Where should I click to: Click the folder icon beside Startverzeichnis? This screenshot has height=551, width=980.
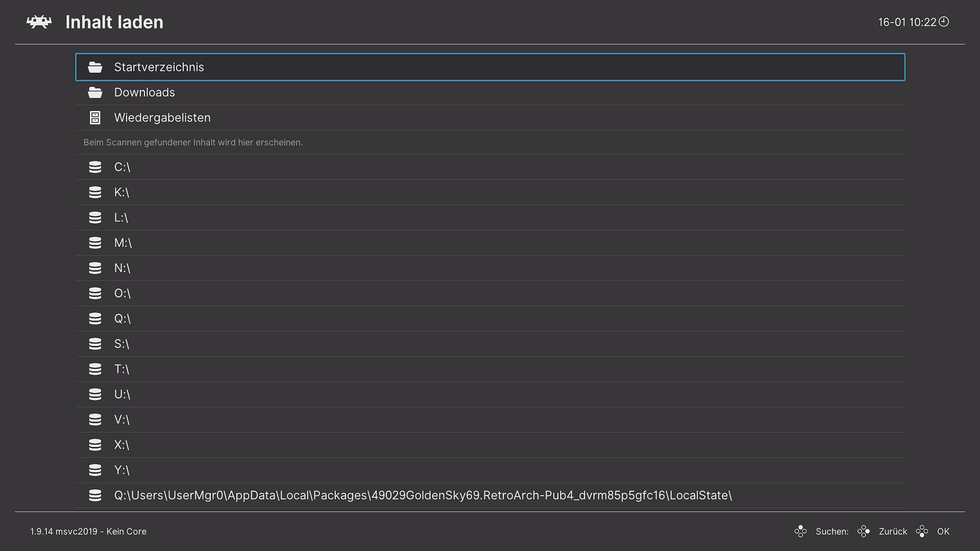tap(95, 67)
